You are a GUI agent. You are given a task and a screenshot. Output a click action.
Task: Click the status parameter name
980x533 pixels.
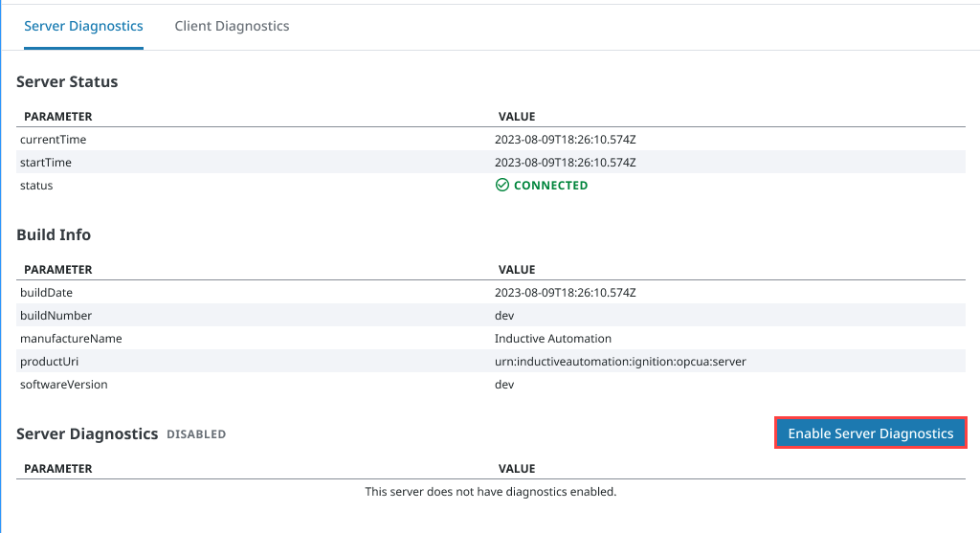(36, 186)
